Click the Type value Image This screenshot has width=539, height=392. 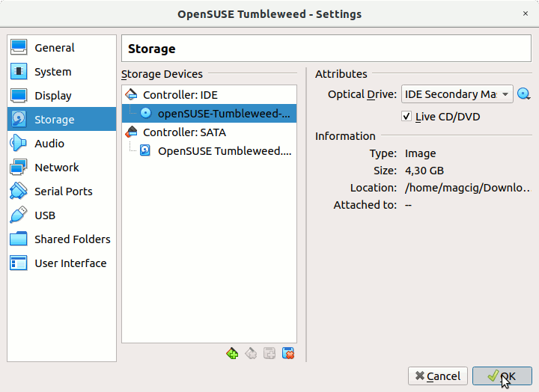420,153
